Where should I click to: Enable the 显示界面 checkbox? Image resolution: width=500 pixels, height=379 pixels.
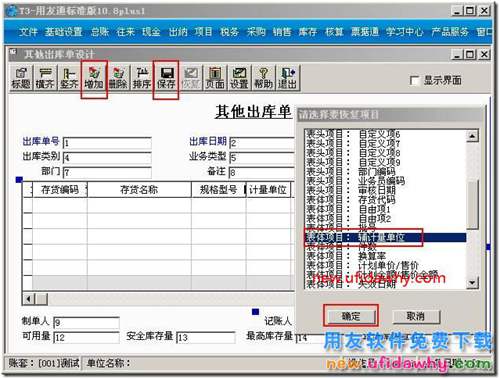click(x=414, y=81)
